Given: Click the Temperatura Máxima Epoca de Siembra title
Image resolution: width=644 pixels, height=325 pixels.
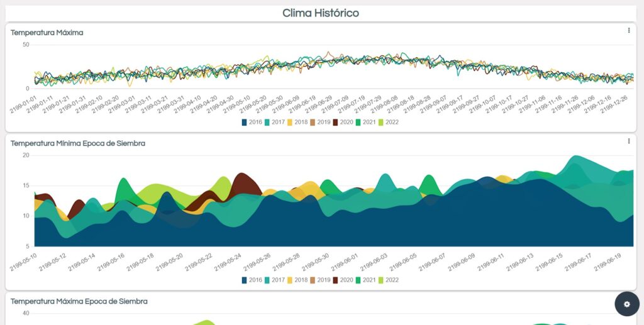Looking at the screenshot, I should [79, 302].
